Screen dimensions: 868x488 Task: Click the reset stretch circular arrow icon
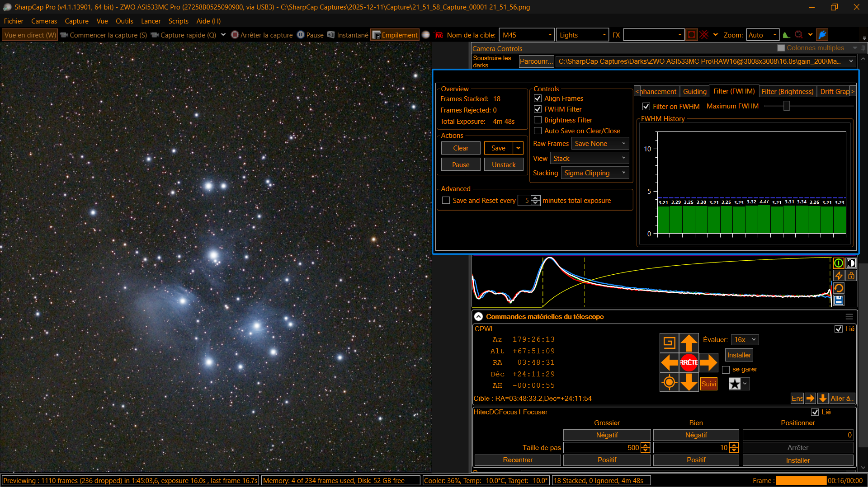pos(839,288)
